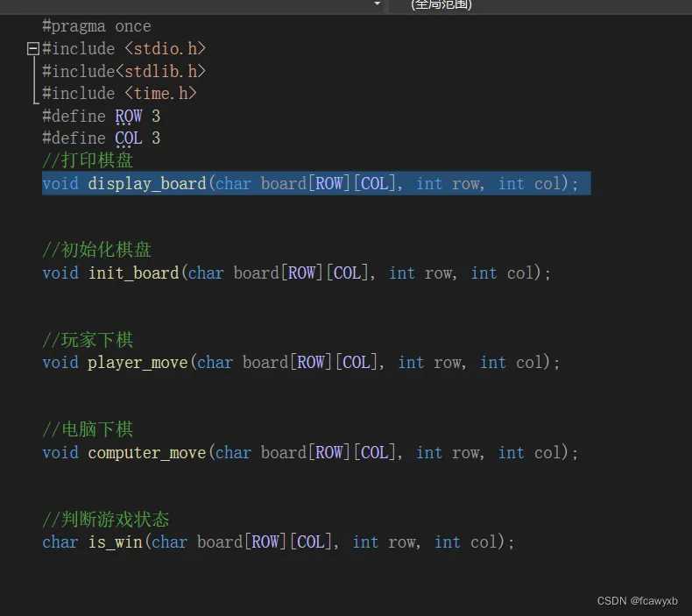Screen dimensions: 692x616
Task: Click 'row' parameter in is_win declaration
Action: coord(401,542)
